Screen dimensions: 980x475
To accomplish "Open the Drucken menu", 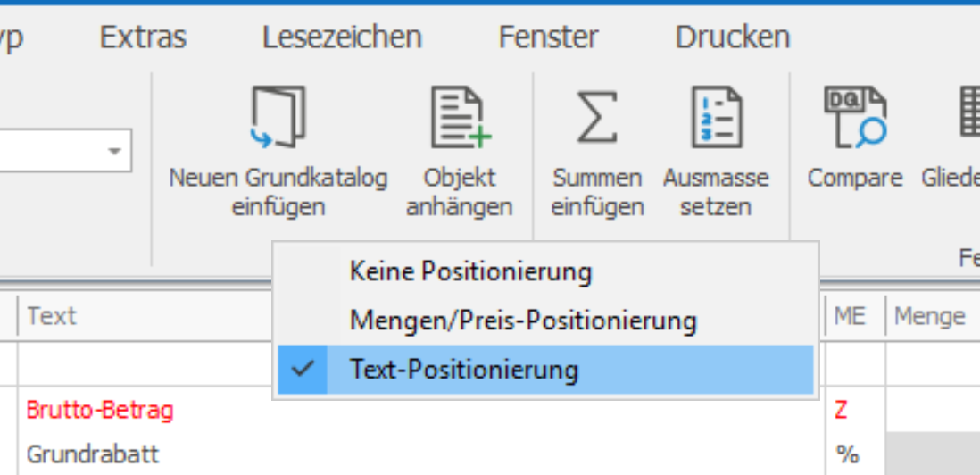I will [733, 37].
